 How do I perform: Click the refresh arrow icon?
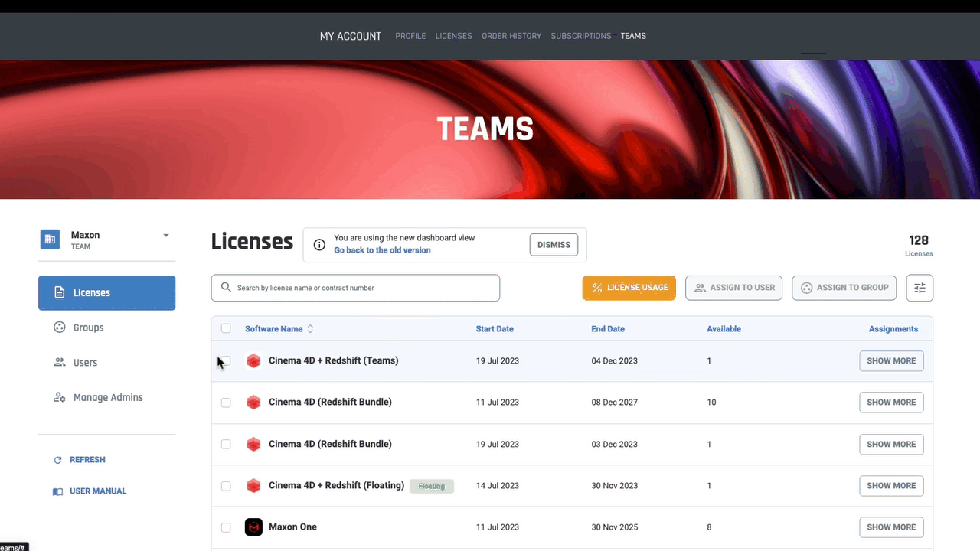coord(57,460)
